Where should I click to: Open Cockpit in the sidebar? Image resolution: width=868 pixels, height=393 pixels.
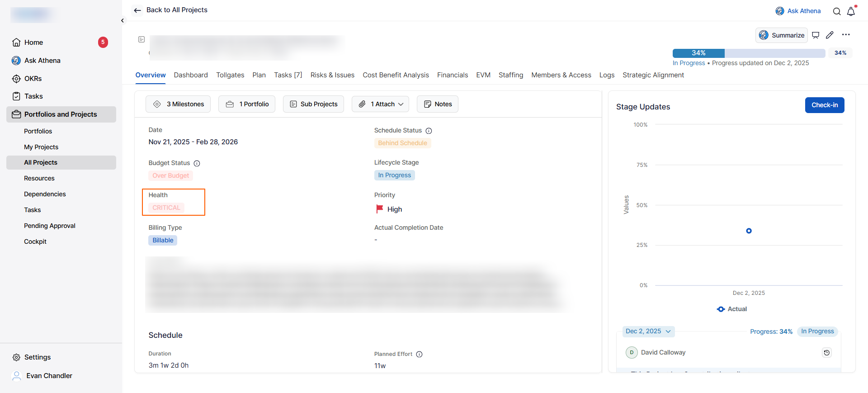(x=35, y=241)
